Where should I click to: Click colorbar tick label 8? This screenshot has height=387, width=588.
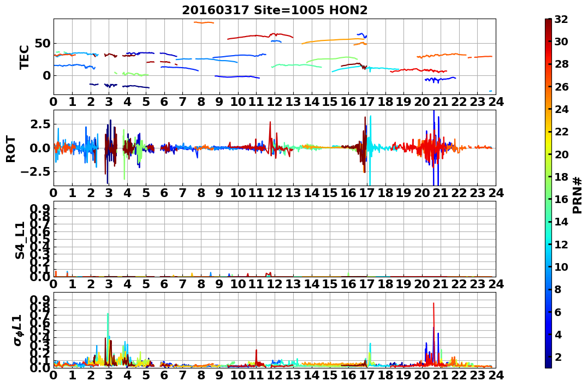558,289
